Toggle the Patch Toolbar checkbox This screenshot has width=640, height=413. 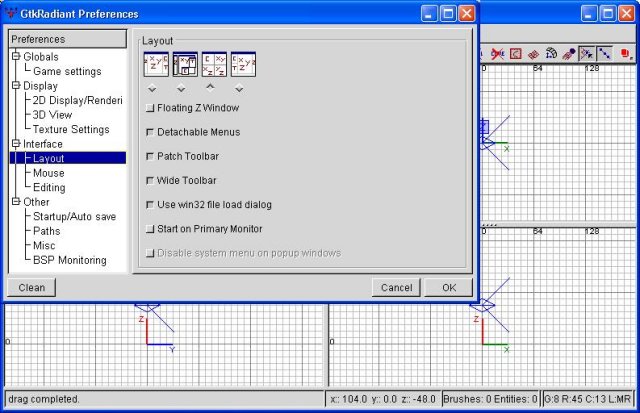click(x=150, y=156)
